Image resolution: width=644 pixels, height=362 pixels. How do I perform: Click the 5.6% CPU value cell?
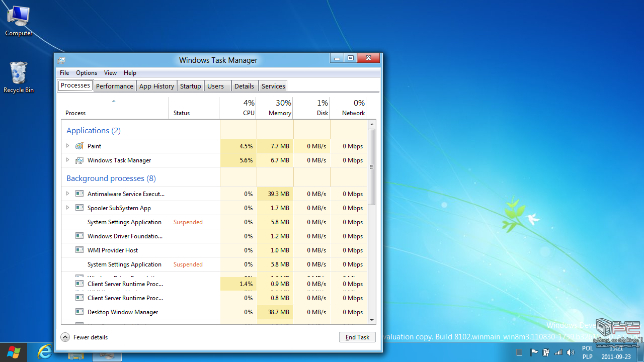238,160
